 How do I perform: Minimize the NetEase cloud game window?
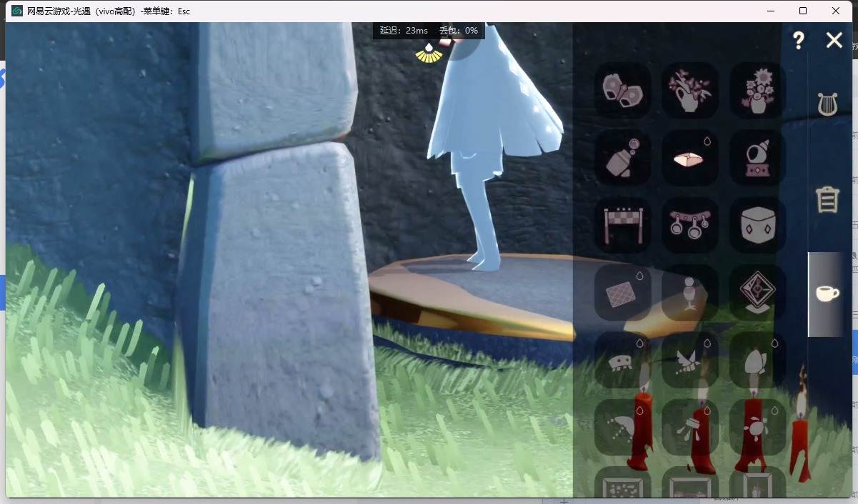770,11
